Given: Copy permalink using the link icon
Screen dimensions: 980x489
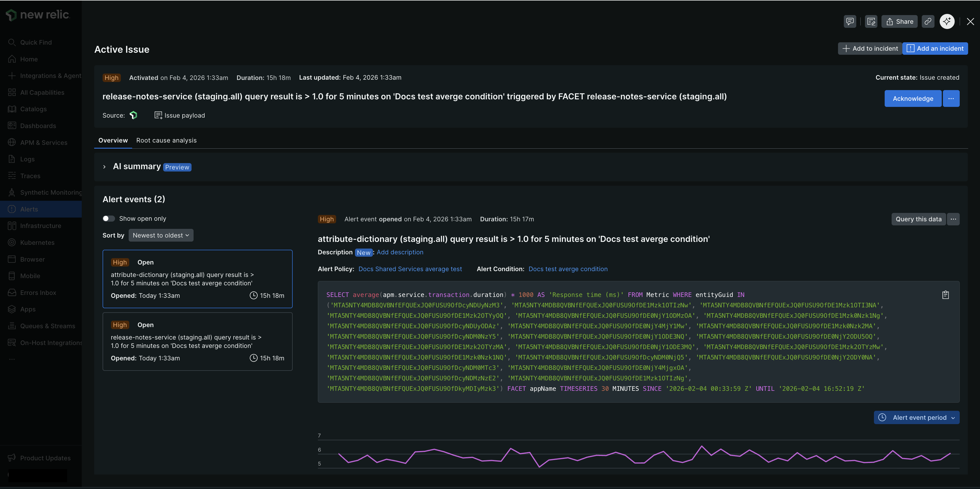Looking at the screenshot, I should [x=928, y=22].
